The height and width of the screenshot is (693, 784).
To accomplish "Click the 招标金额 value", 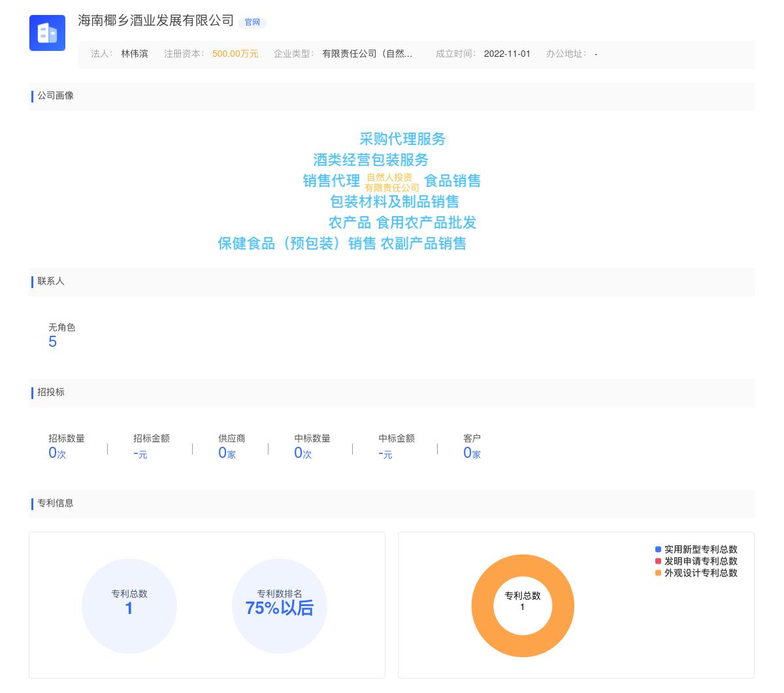I will 140,453.
